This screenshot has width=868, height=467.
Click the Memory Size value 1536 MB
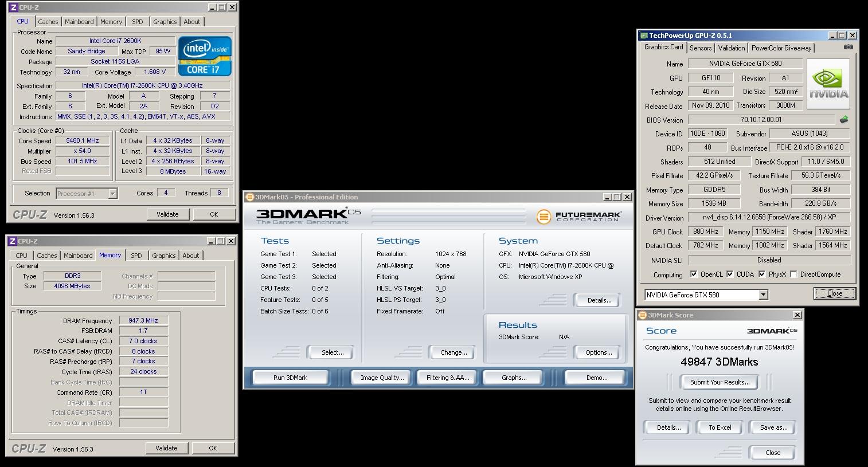[x=714, y=203]
